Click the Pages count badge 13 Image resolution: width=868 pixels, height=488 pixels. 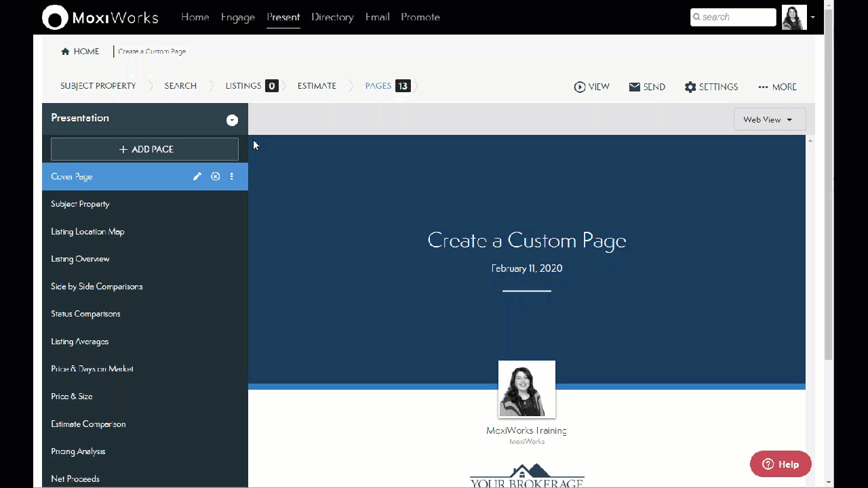click(403, 86)
